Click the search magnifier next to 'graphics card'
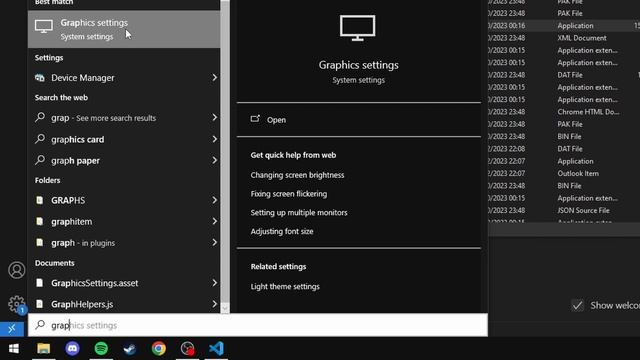This screenshot has height=360, width=640. [x=40, y=139]
